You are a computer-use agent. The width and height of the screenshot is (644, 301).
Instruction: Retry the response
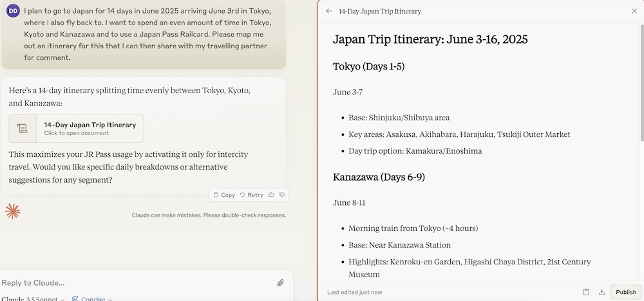pyautogui.click(x=251, y=195)
